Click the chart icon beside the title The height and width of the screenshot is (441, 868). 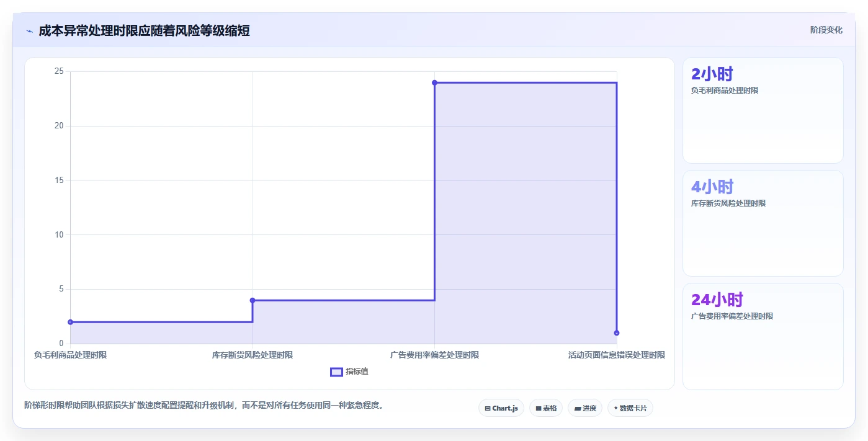coord(29,31)
